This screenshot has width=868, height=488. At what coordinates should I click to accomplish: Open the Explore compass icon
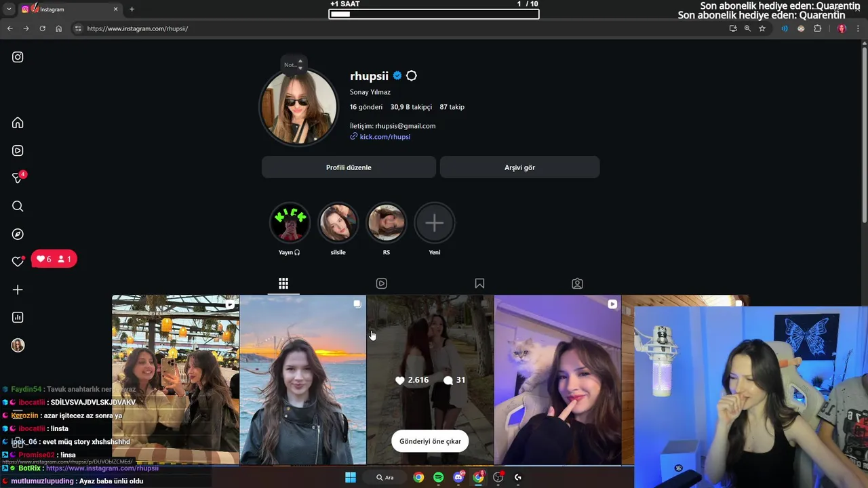tap(18, 234)
